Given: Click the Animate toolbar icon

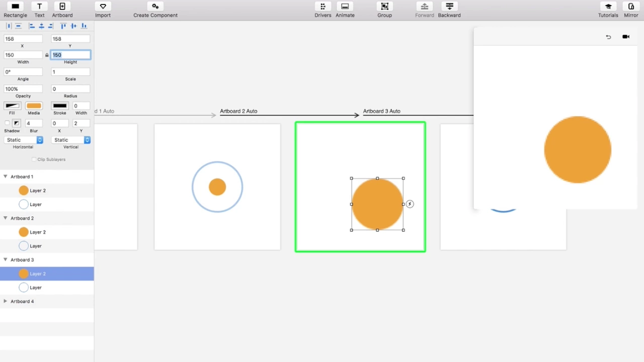Looking at the screenshot, I should pyautogui.click(x=345, y=7).
